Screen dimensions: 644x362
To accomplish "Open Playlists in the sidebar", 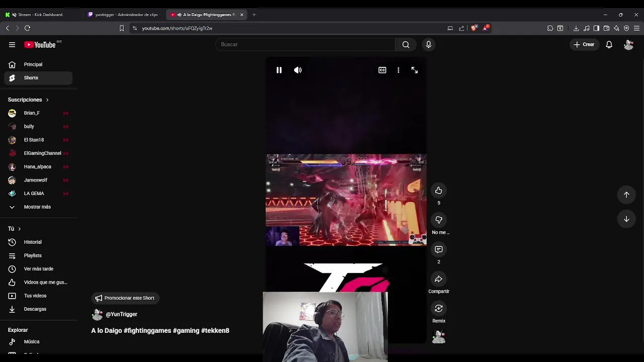I will click(x=38, y=255).
